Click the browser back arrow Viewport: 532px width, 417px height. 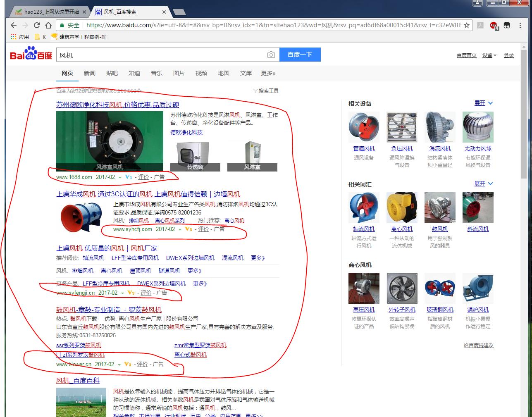[14, 25]
